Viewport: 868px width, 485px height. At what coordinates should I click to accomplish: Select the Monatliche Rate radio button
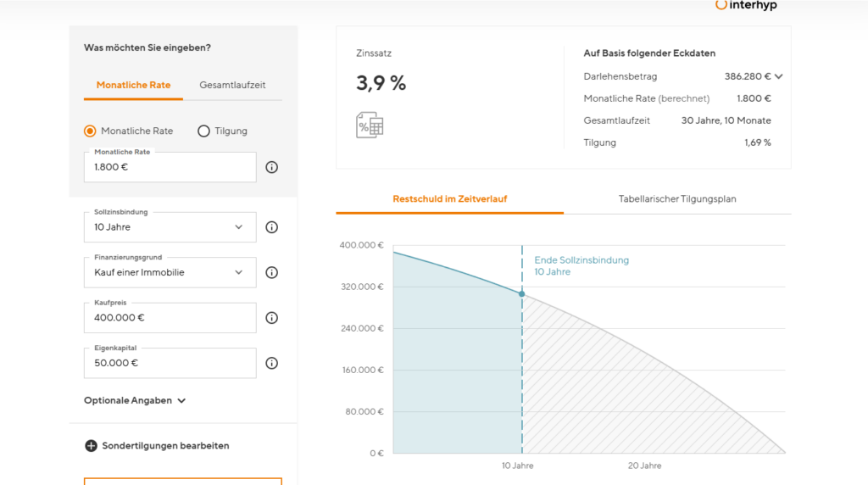click(x=90, y=131)
